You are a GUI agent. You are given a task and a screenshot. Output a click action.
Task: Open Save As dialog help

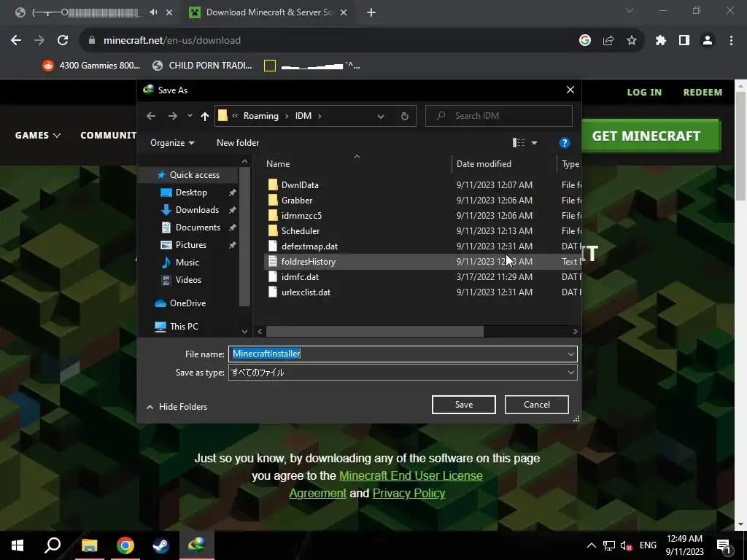[564, 143]
